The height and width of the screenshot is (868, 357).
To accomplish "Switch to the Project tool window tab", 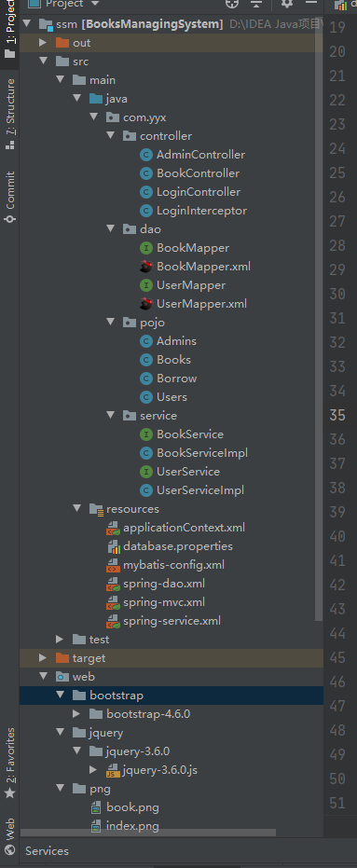I will coord(9,29).
